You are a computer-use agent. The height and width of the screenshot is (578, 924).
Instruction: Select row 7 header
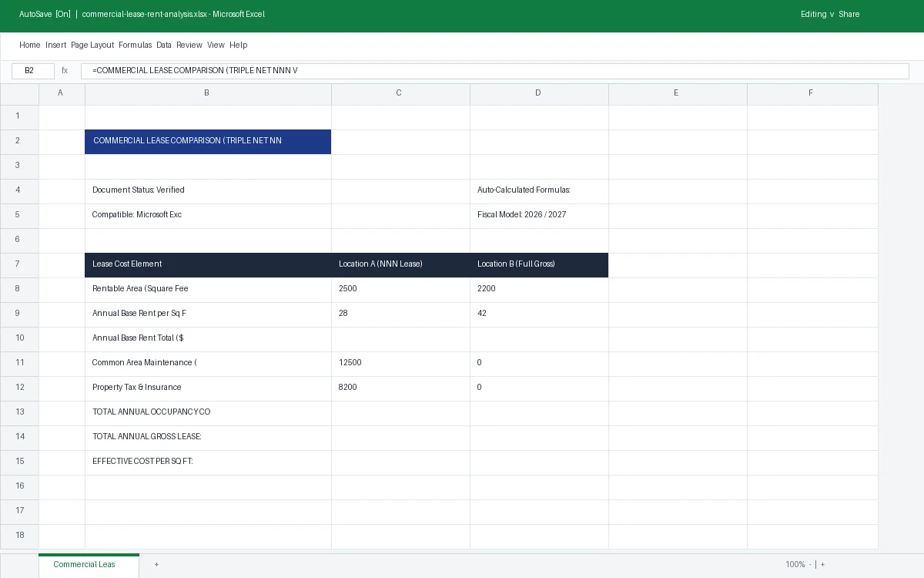(19, 264)
